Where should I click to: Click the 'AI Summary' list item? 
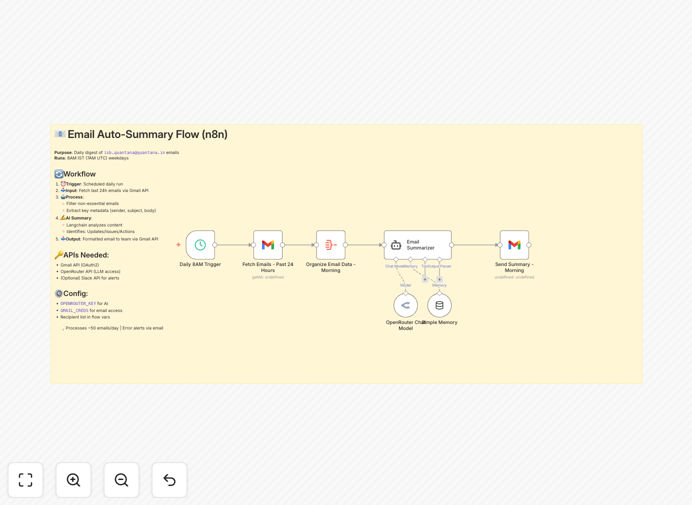pyautogui.click(x=76, y=218)
